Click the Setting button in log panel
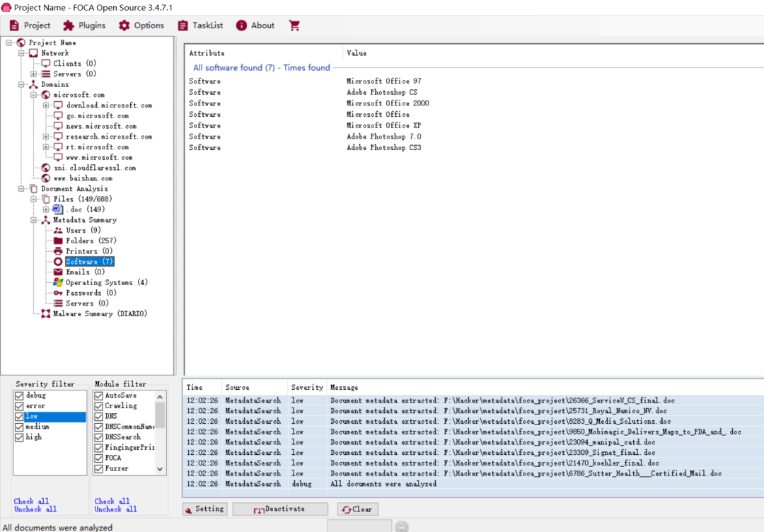Screen dimensions: 764x532 [x=204, y=509]
